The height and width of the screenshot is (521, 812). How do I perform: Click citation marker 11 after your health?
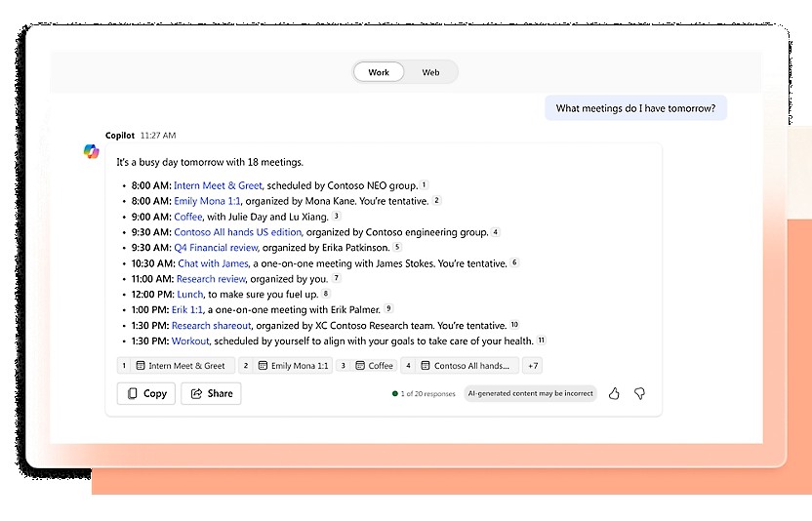[541, 340]
